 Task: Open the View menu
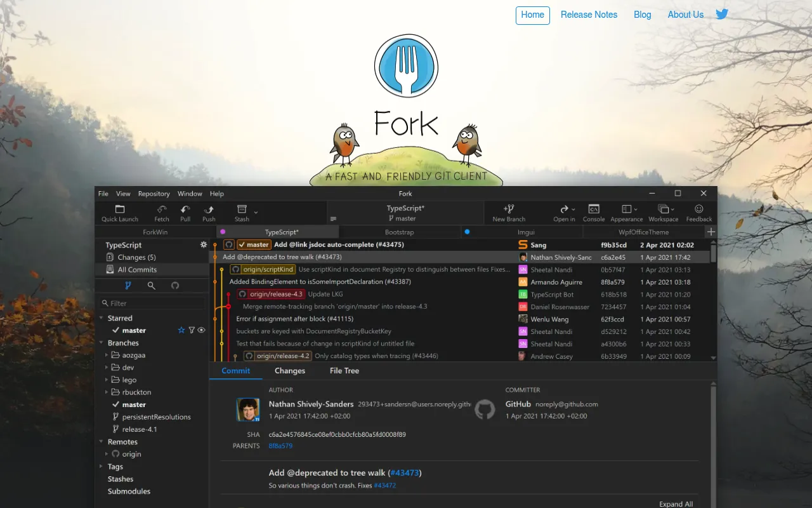pos(123,194)
